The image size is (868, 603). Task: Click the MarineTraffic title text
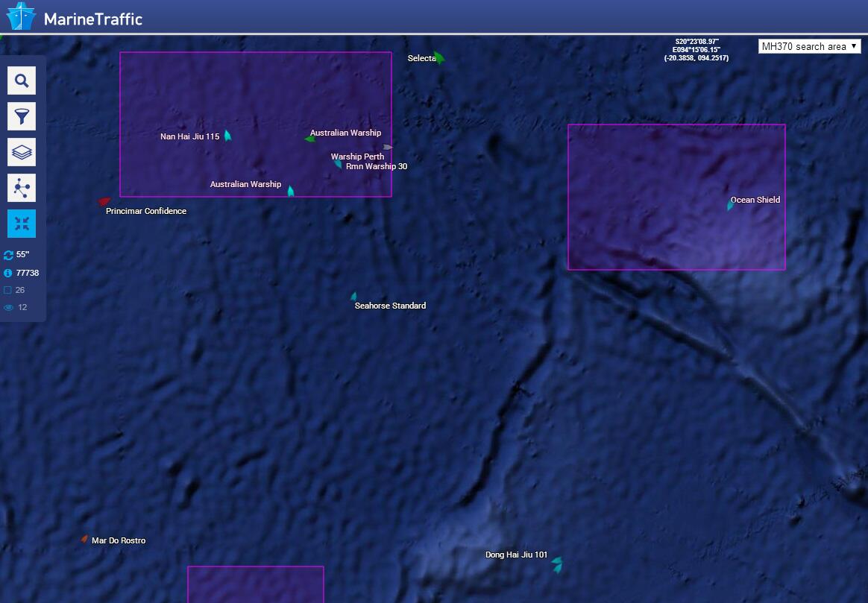pyautogui.click(x=93, y=19)
